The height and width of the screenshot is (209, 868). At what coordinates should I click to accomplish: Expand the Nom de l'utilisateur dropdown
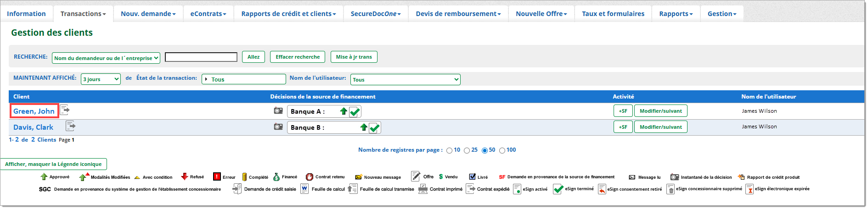tap(405, 80)
